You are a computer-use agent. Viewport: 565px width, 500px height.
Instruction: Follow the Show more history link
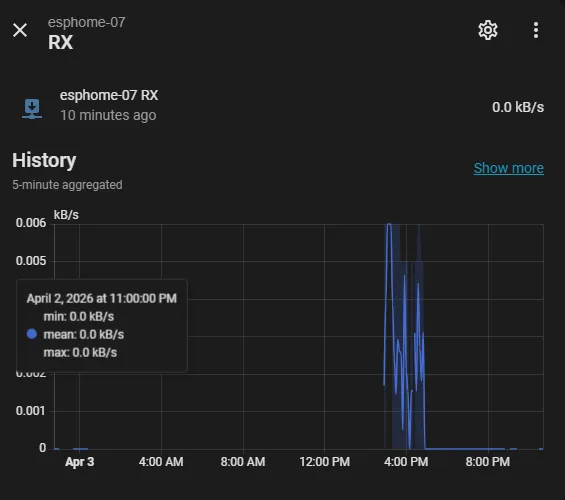click(508, 168)
